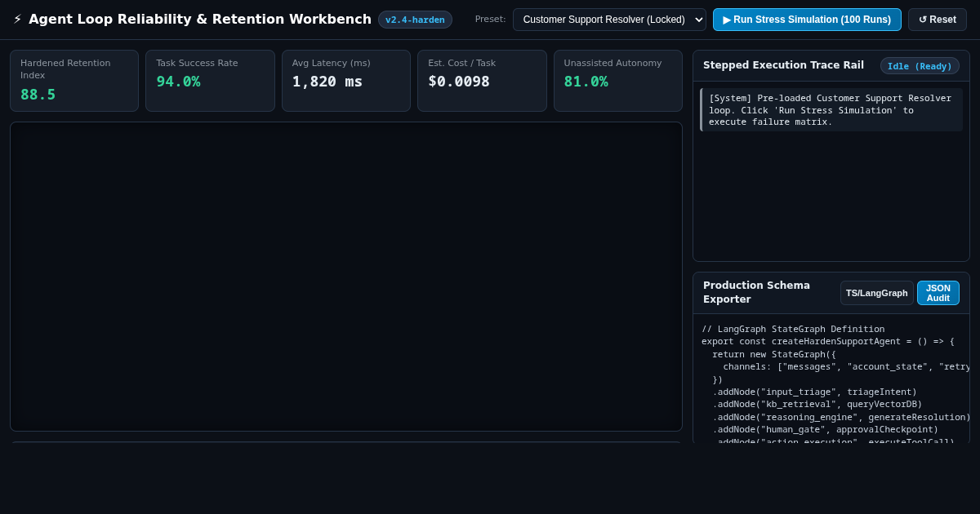
Task: Click the createHardenSupportAgent export code line
Action: click(x=827, y=342)
